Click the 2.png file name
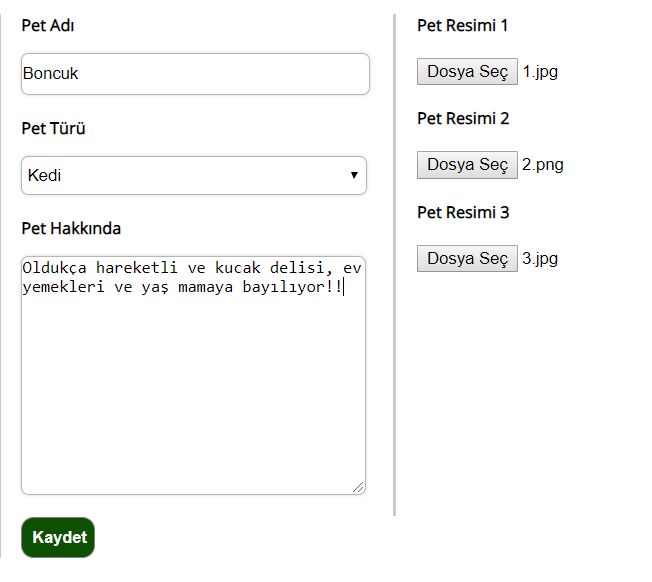The width and height of the screenshot is (652, 582). coord(543,165)
